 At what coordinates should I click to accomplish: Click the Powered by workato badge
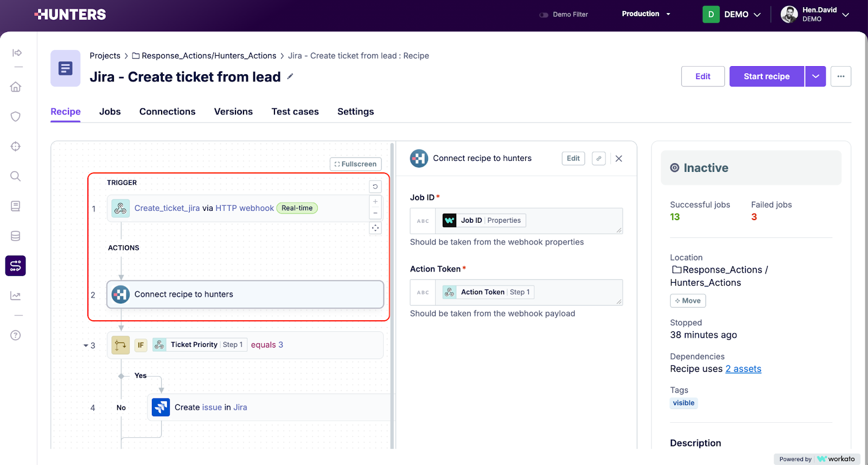(817, 459)
